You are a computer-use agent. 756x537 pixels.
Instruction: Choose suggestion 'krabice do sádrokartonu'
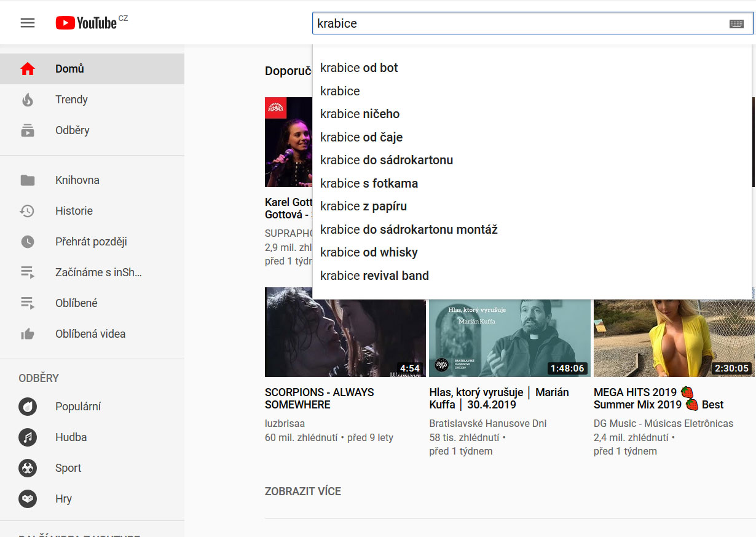[x=387, y=160]
